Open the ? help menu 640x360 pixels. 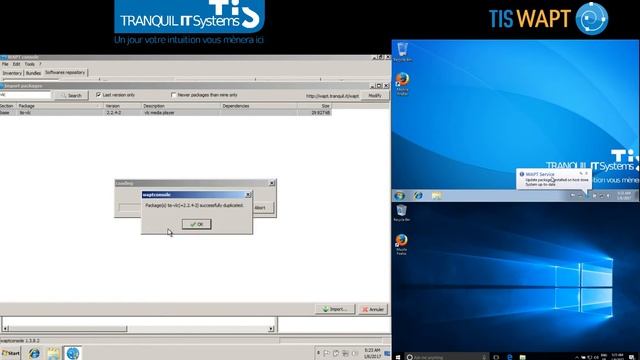[x=40, y=64]
